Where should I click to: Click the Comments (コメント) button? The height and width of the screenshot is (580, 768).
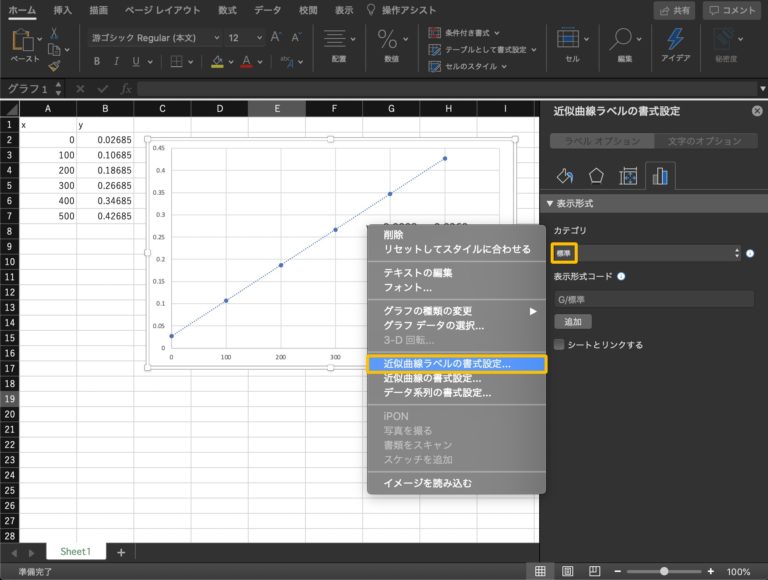[732, 10]
